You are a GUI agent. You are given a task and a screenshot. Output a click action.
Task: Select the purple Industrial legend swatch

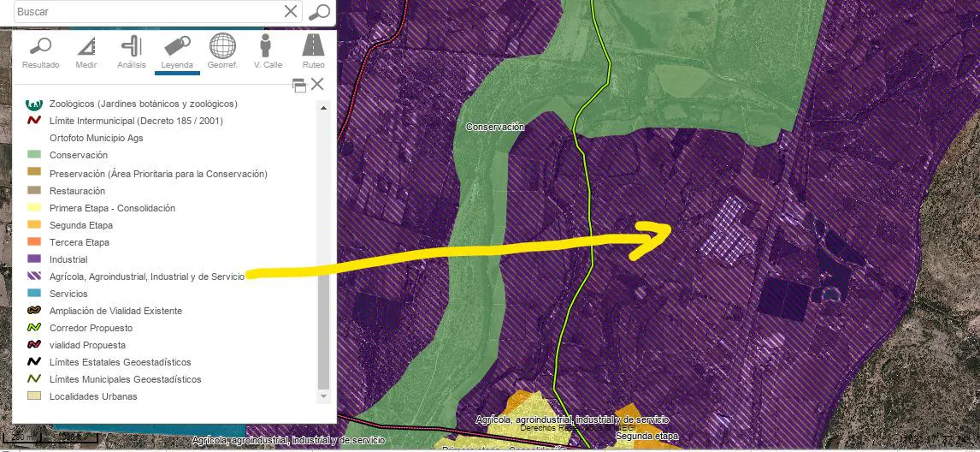click(34, 259)
